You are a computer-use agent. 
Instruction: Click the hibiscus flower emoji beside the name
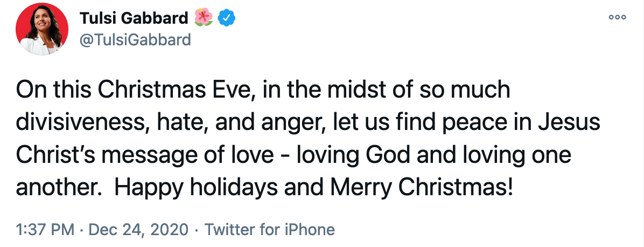point(204,18)
